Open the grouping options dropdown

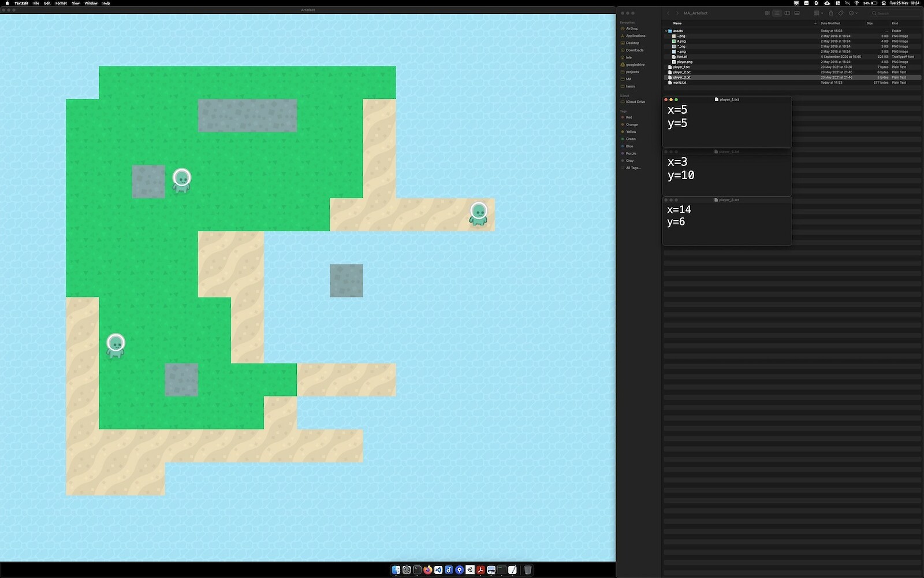(818, 13)
